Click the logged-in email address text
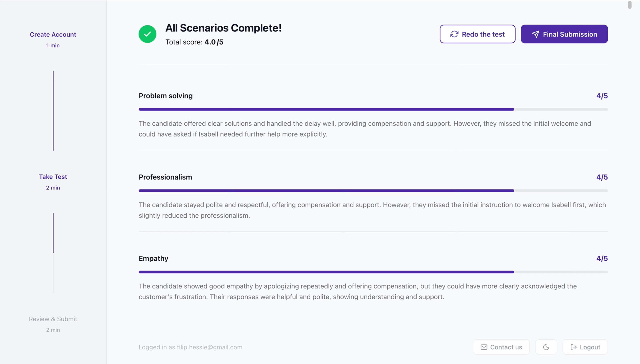Image resolution: width=640 pixels, height=364 pixels. pos(210,347)
